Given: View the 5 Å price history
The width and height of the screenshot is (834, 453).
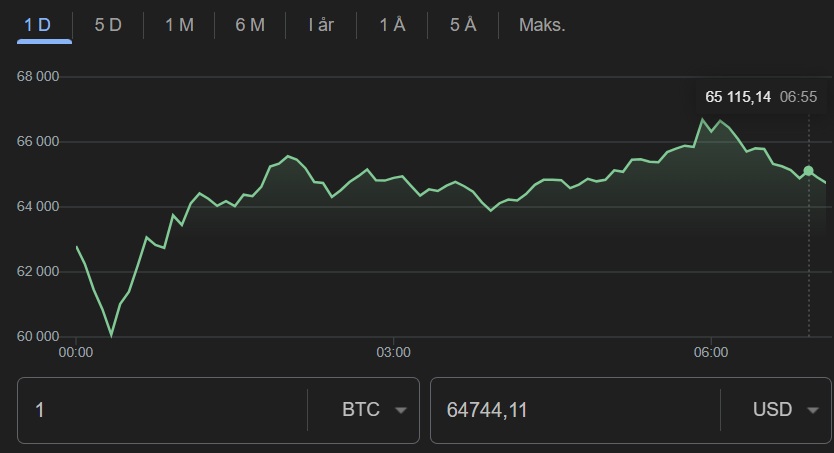Looking at the screenshot, I should point(463,25).
